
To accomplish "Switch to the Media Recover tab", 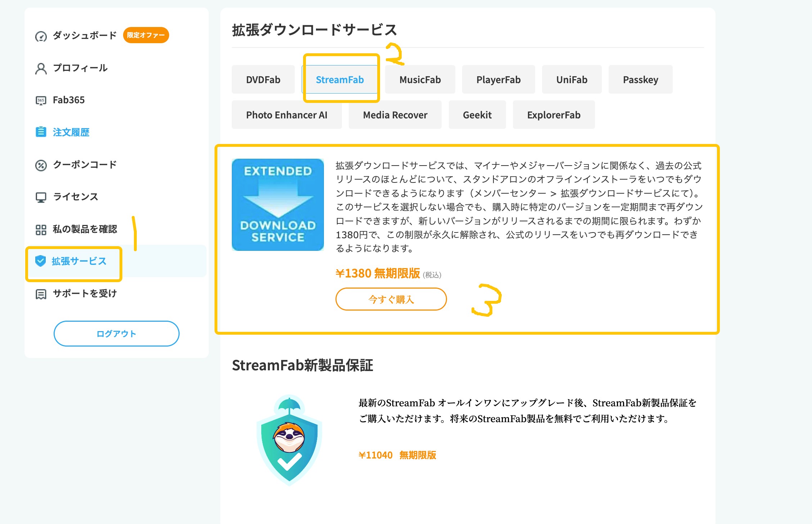I will pos(395,115).
